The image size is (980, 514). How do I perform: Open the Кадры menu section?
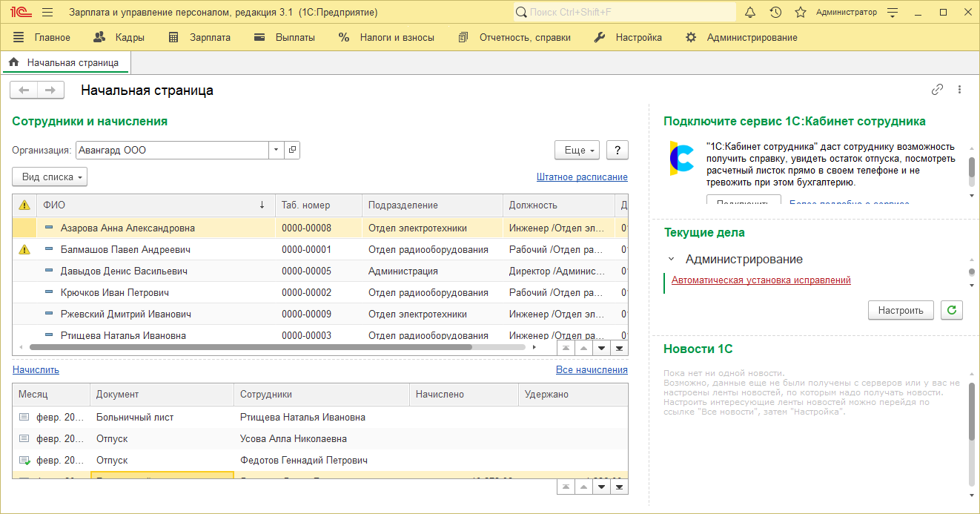(x=119, y=37)
